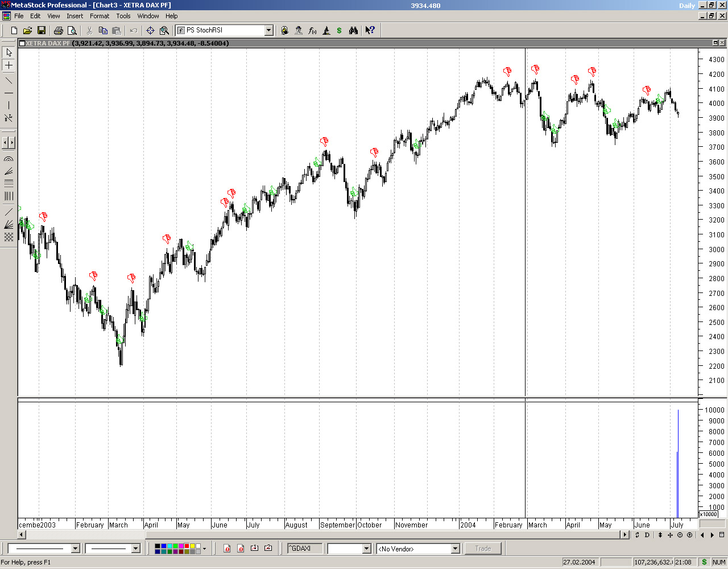This screenshot has width=728, height=569.
Task: Save the chart with the floppy icon
Action: 41,30
